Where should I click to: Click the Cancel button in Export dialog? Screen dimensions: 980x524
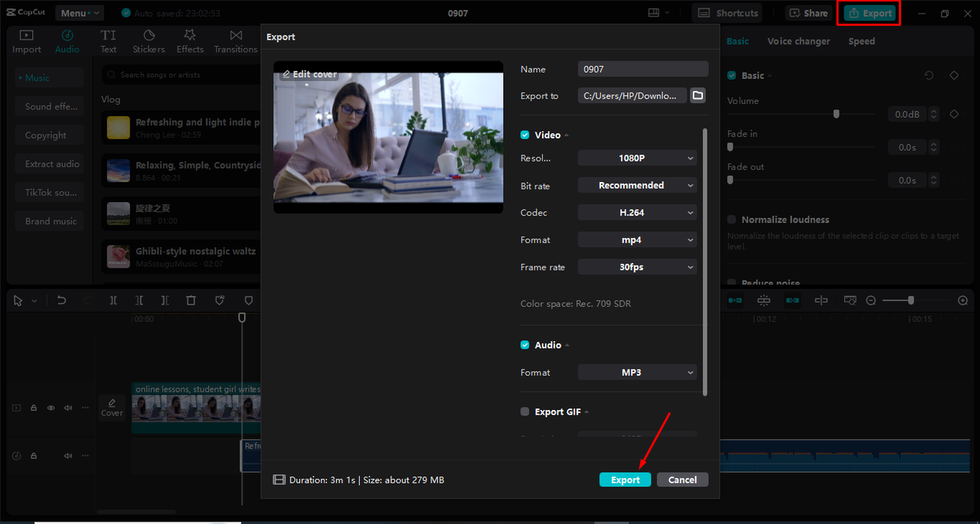(x=682, y=480)
